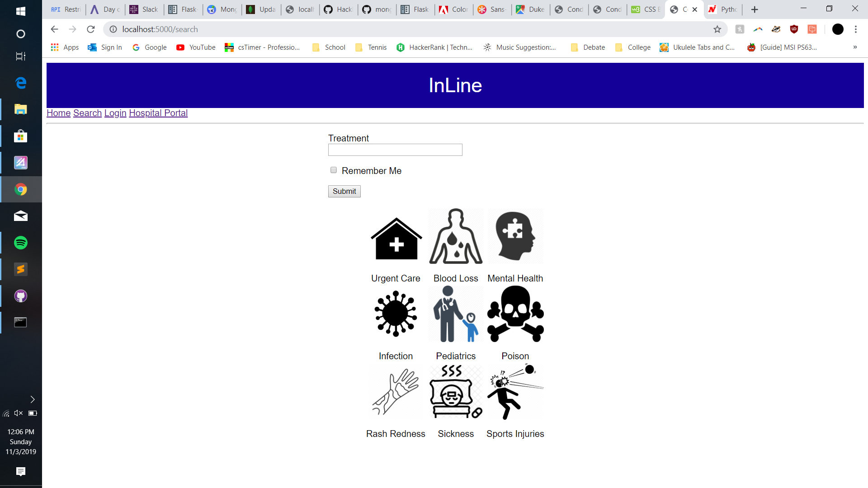Select the Sickness bed icon
Viewport: 868px width, 488px height.
pos(456,392)
